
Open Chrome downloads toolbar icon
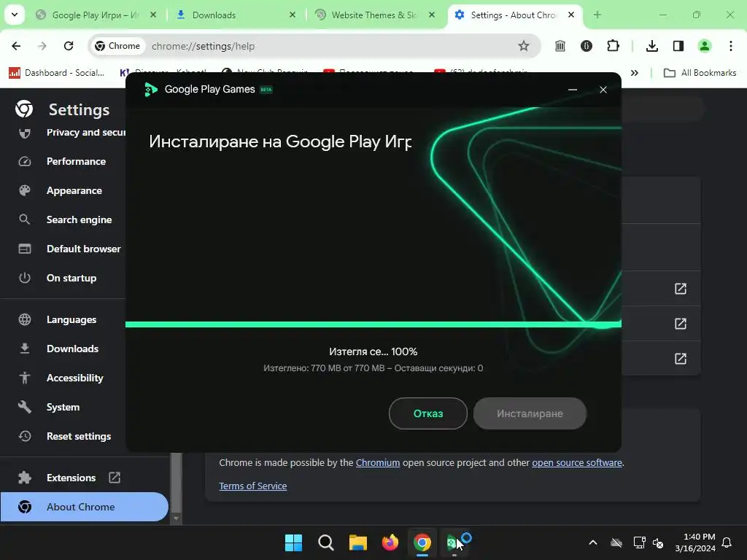tap(651, 46)
